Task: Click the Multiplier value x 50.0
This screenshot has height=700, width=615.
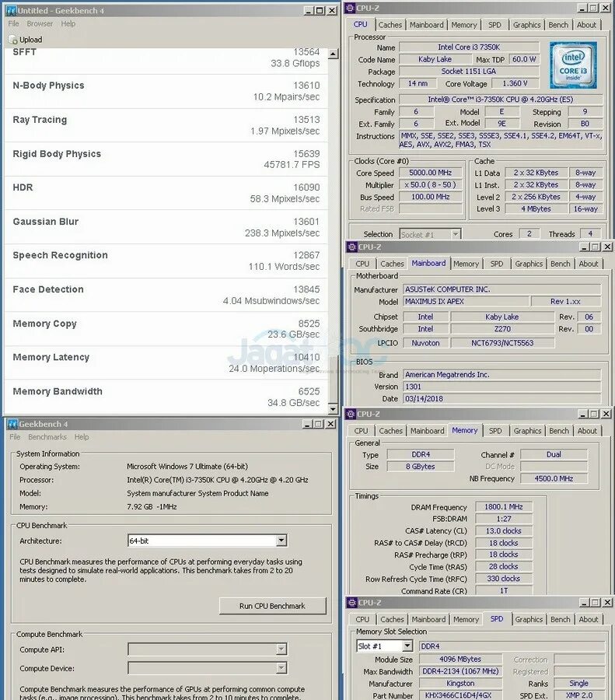Action: (430, 185)
